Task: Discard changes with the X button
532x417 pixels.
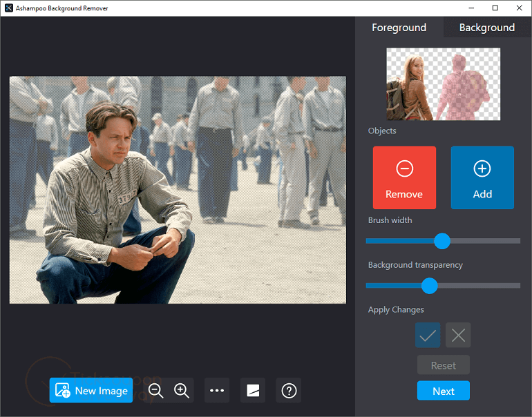Action: 458,335
